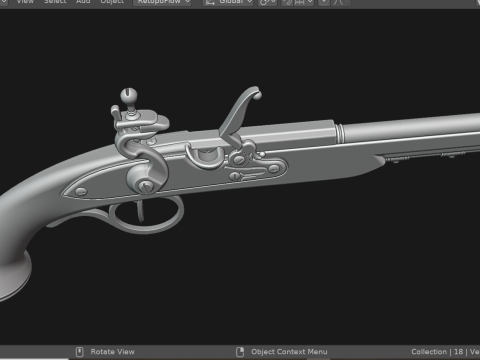Click the right-mouse icon beside Object Context Menu
The image size is (480, 360).
point(240,352)
